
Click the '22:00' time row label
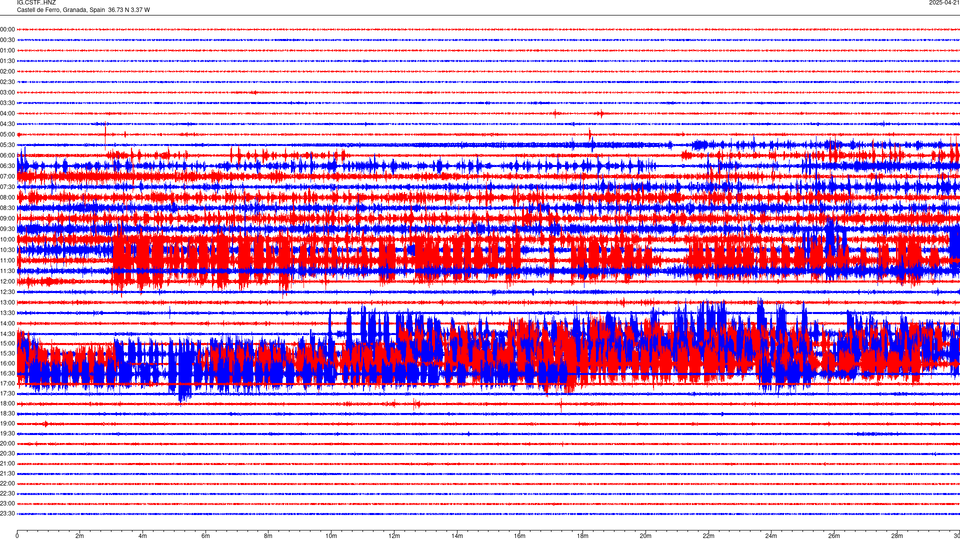point(7,484)
